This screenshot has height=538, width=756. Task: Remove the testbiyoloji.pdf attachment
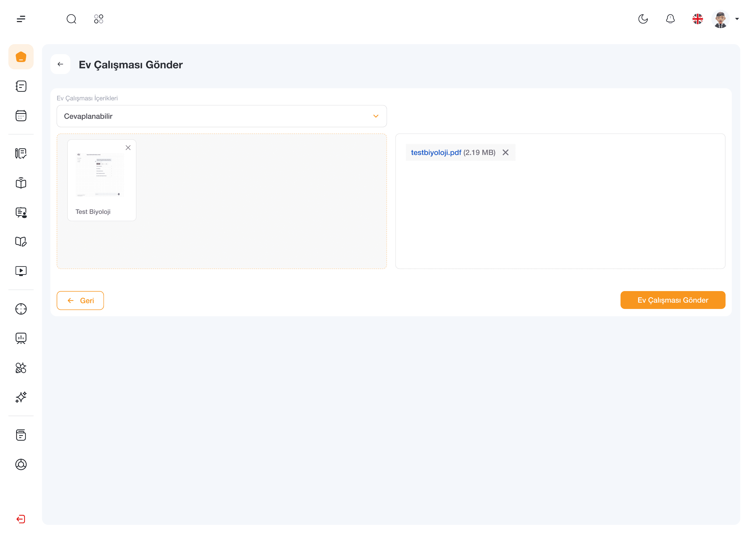(x=505, y=152)
